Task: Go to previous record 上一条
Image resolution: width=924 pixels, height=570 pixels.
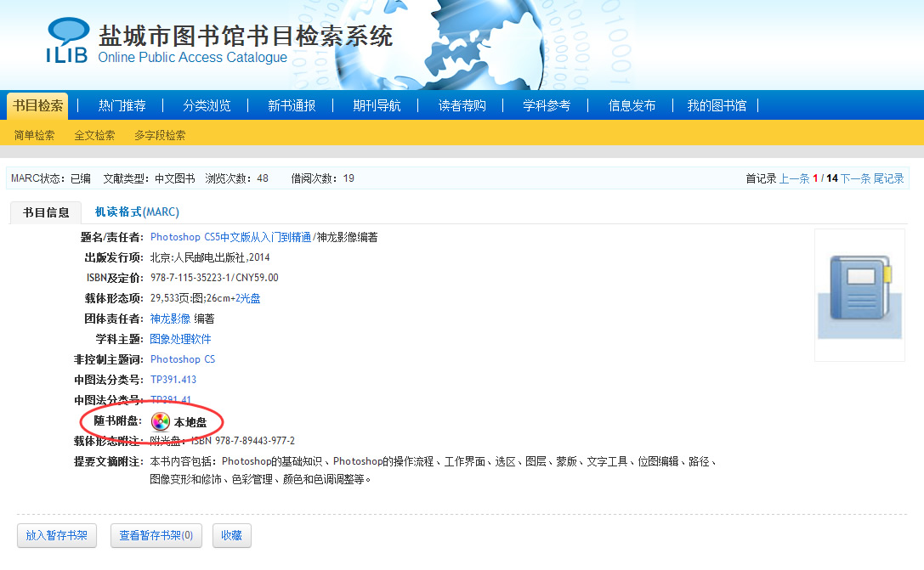Action: [x=794, y=178]
